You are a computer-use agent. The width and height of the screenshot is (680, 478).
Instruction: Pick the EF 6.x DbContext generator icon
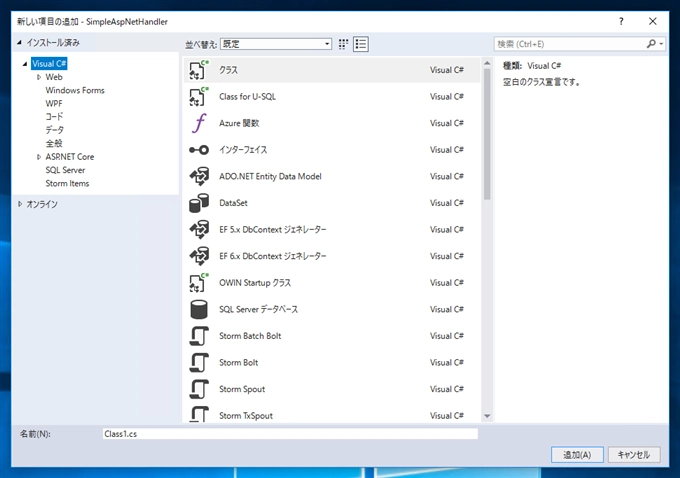point(199,256)
